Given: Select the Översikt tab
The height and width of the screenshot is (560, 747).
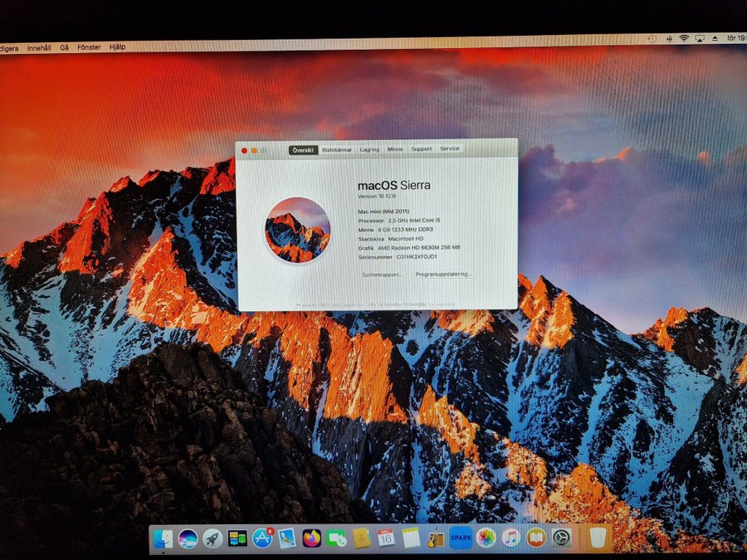Looking at the screenshot, I should click(x=304, y=150).
